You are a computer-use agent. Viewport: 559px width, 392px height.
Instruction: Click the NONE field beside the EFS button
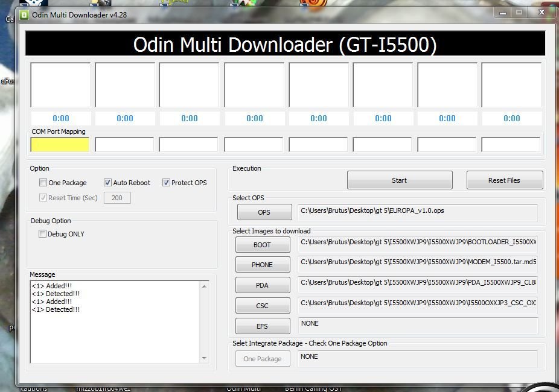418,325
